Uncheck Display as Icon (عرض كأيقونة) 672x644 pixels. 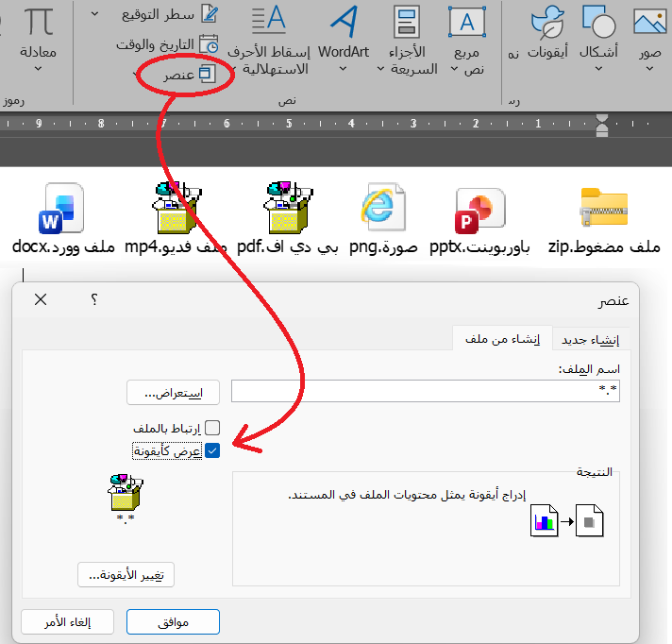(x=212, y=450)
